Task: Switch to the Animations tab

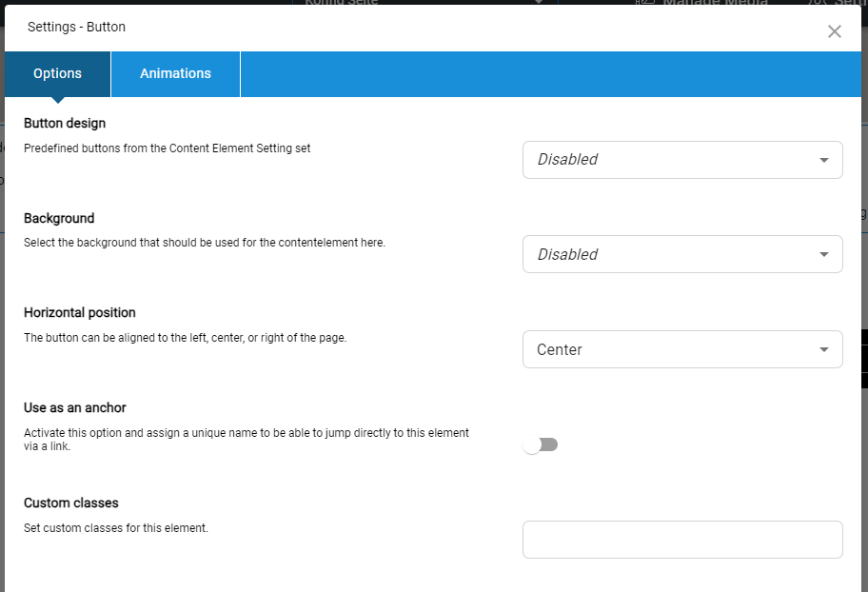Action: point(175,73)
